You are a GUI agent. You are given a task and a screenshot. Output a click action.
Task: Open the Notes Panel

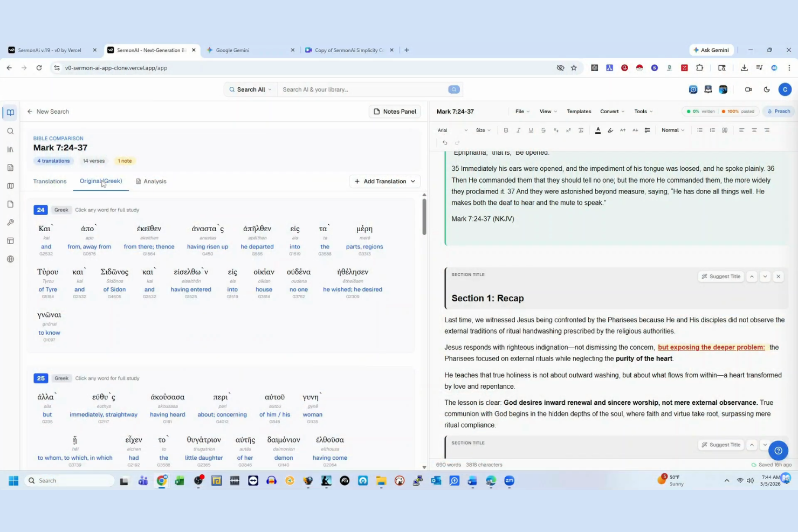tap(394, 112)
